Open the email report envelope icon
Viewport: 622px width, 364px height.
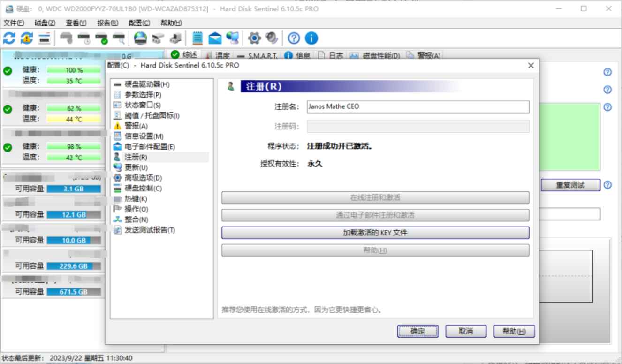click(214, 38)
